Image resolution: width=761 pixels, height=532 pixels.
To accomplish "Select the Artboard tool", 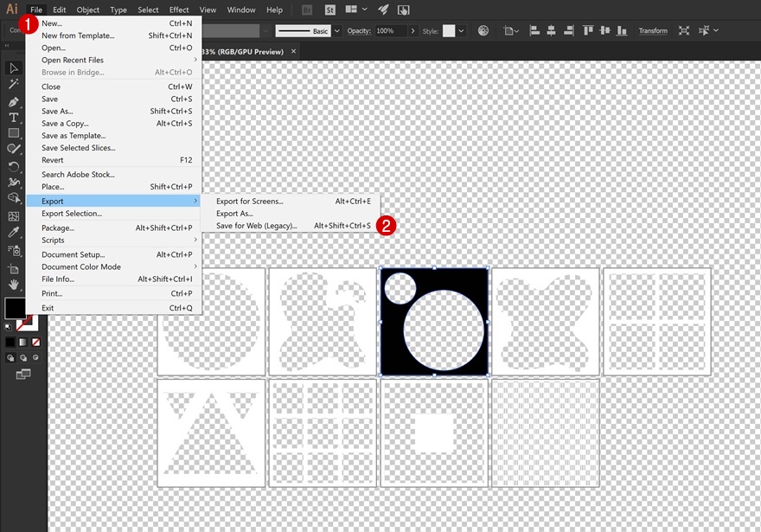I will (14, 268).
